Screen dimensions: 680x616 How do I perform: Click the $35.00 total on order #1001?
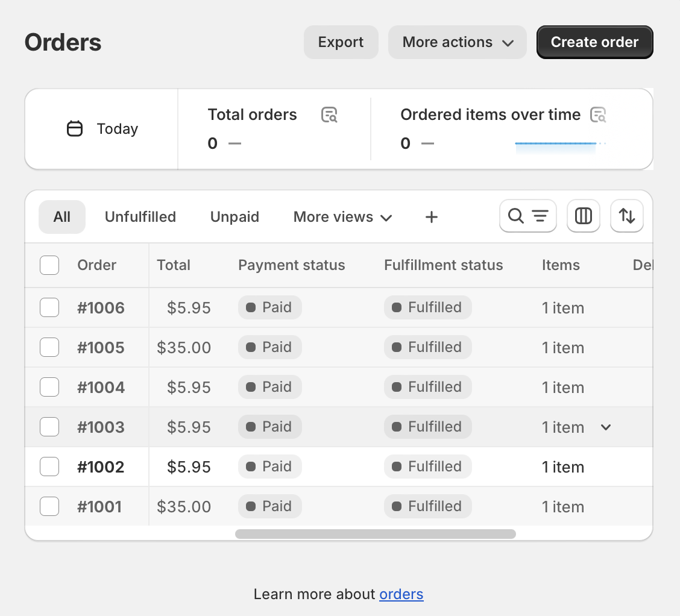184,507
